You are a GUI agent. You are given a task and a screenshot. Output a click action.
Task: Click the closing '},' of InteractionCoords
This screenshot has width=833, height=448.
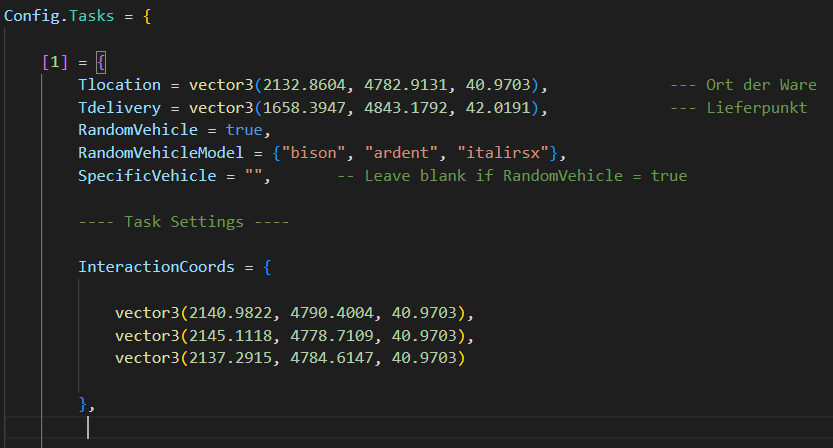coord(87,404)
